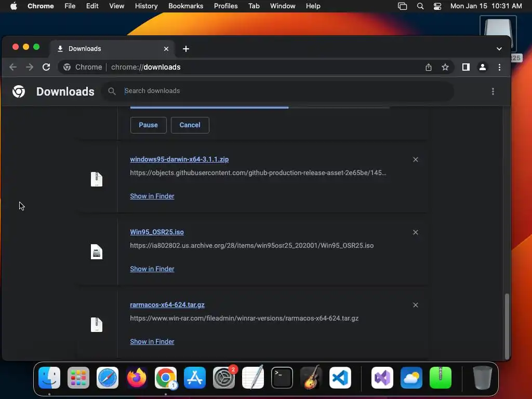
Task: Open the Tab menu
Action: 254,6
